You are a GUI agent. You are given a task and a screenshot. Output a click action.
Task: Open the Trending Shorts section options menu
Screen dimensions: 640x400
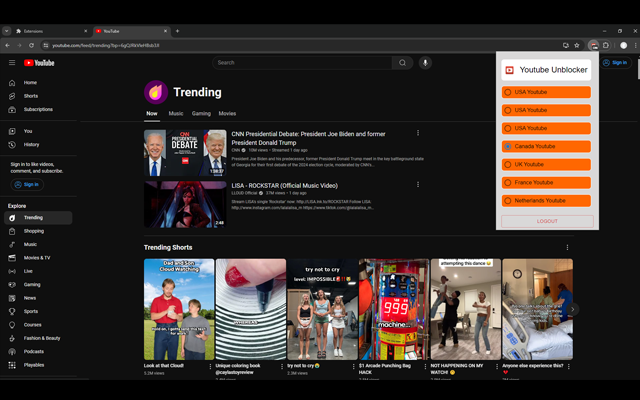(x=567, y=247)
